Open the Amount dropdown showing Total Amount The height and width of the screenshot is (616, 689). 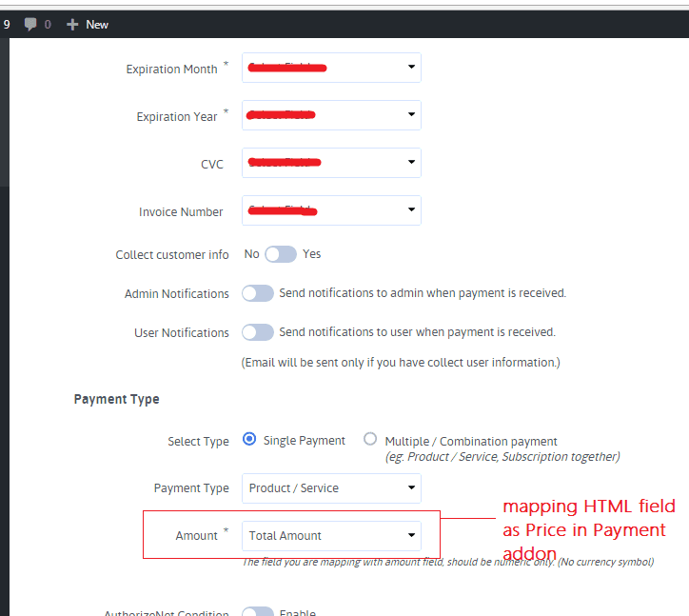331,535
